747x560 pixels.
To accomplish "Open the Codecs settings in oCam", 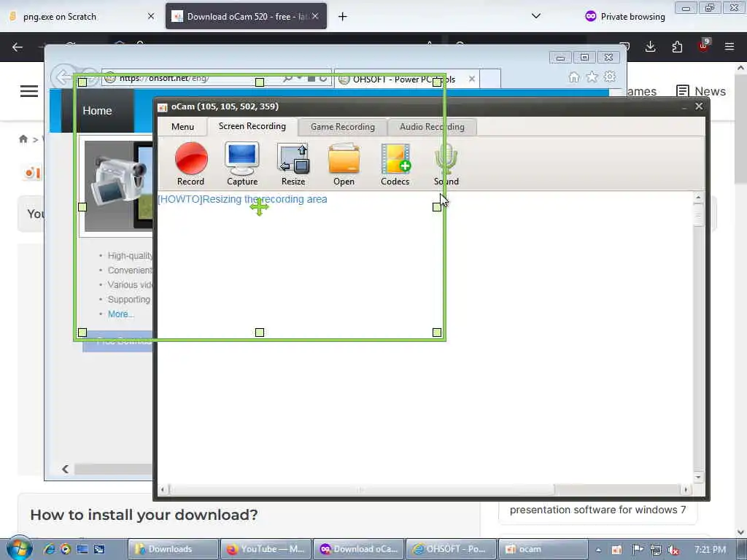I will [395, 163].
